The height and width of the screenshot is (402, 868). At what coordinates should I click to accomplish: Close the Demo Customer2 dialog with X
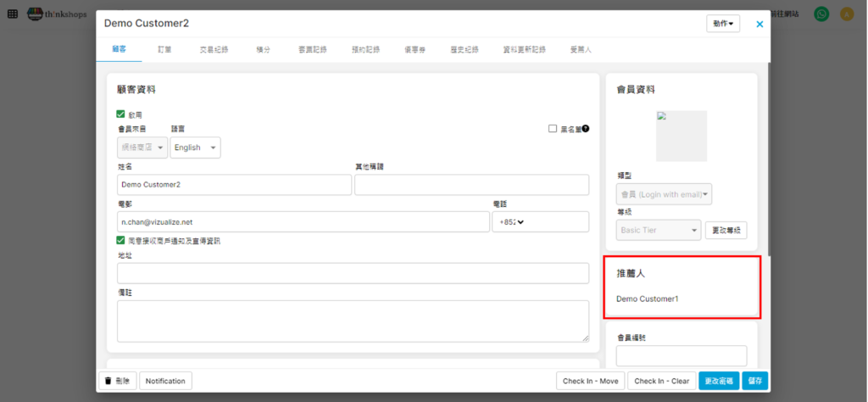(x=759, y=24)
